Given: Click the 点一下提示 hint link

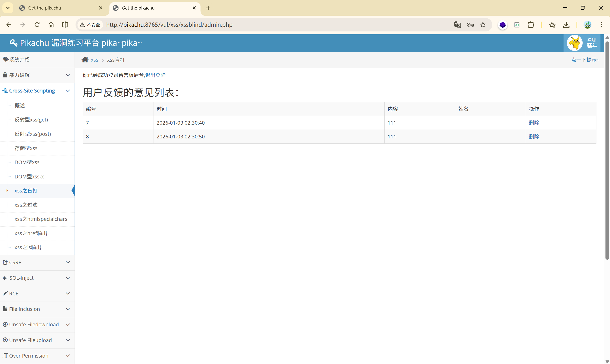Looking at the screenshot, I should pos(585,60).
